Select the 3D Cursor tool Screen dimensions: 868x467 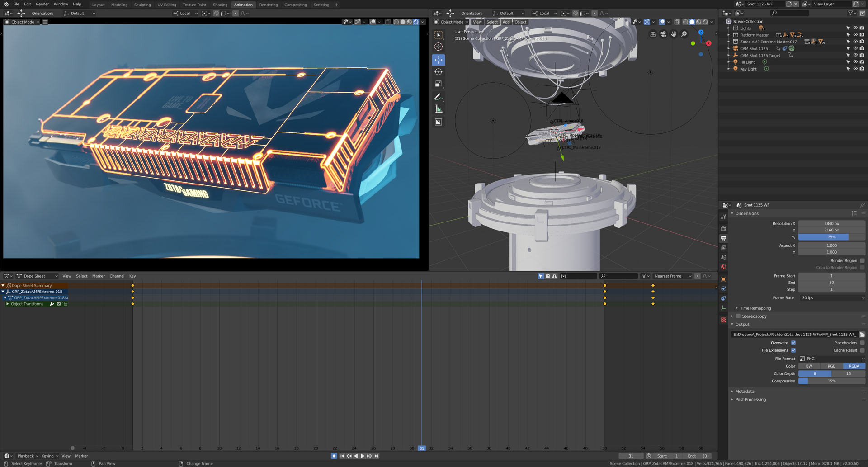click(x=439, y=47)
